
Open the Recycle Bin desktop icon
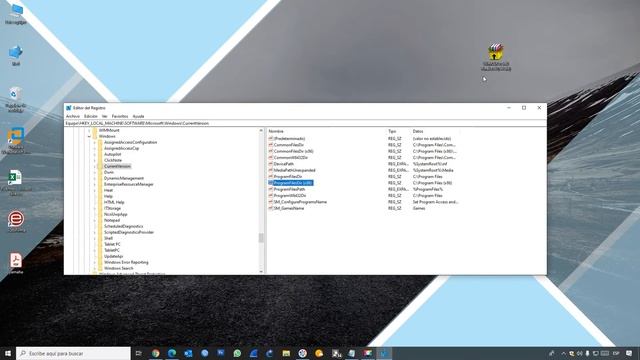coord(16,99)
